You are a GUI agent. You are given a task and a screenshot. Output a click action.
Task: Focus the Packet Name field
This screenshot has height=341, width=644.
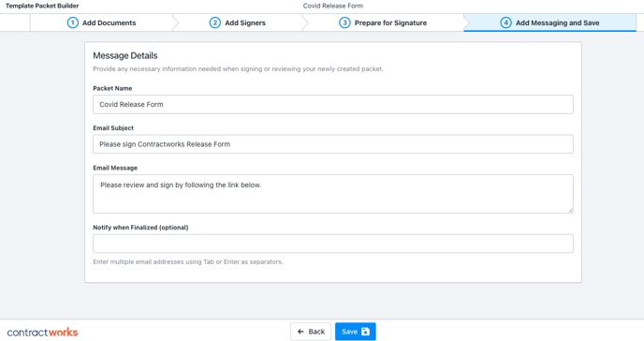[x=333, y=104]
